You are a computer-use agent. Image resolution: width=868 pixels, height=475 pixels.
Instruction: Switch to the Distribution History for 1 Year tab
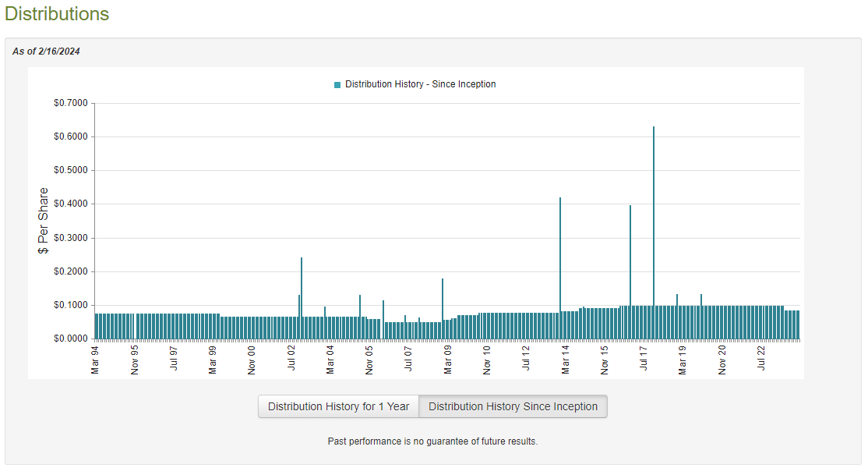click(338, 406)
